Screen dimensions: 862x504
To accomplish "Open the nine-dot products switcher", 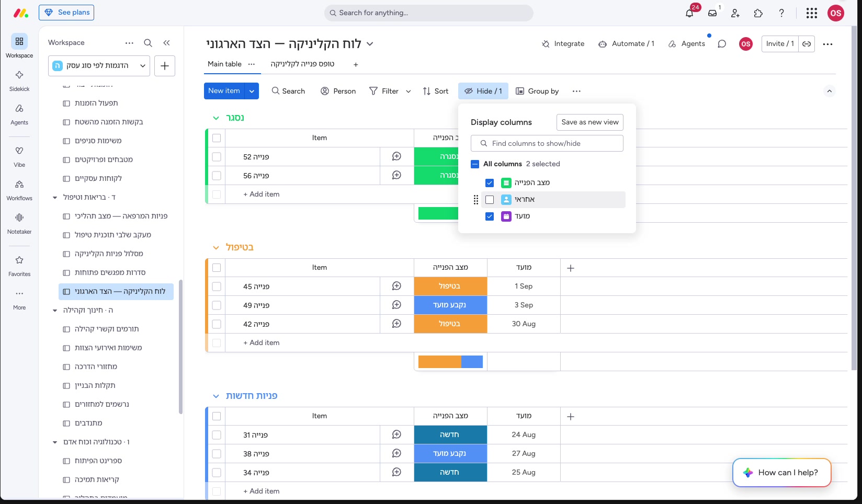I will click(x=812, y=13).
